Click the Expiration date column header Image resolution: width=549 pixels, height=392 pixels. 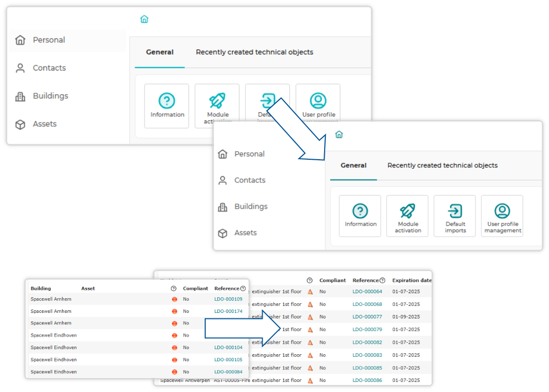[412, 280]
